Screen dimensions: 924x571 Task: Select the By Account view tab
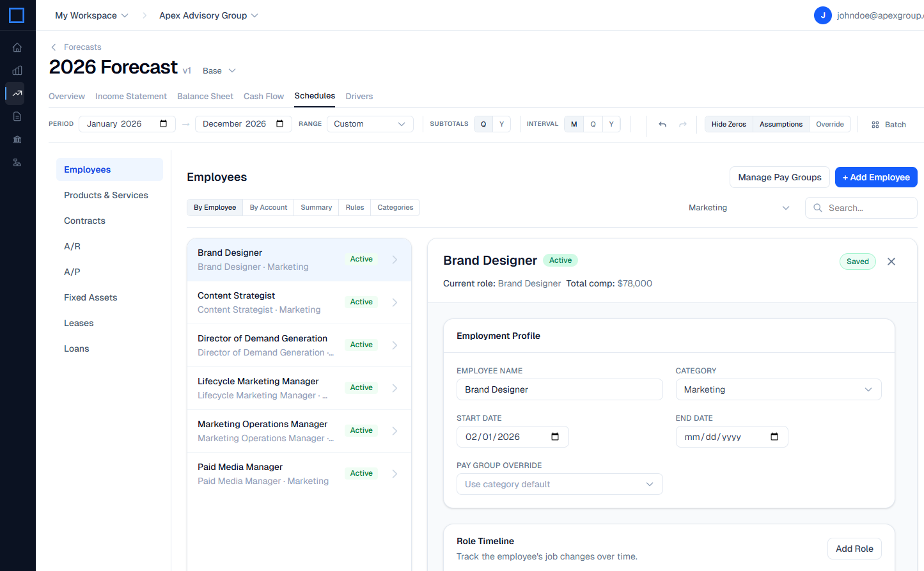(268, 208)
